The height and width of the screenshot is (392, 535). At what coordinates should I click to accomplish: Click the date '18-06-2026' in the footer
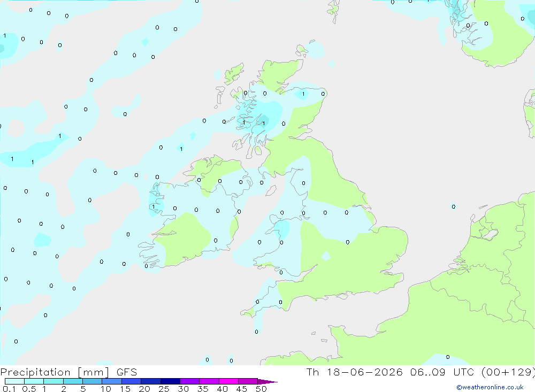pos(364,372)
